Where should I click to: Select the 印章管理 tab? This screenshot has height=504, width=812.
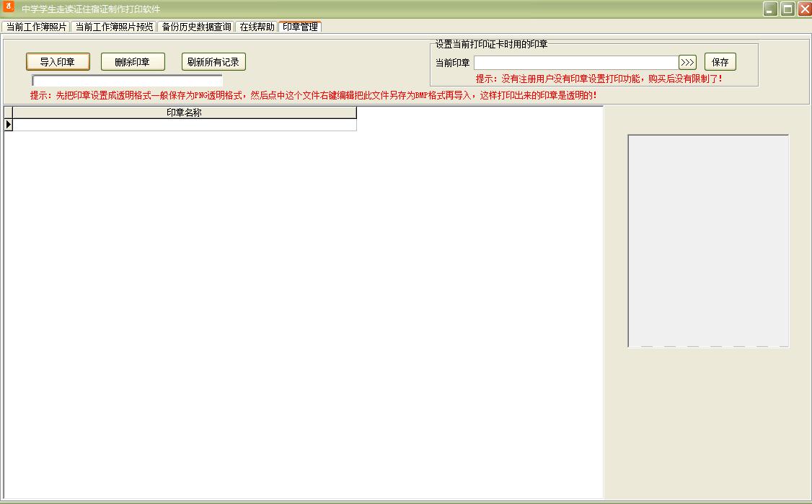(x=301, y=27)
